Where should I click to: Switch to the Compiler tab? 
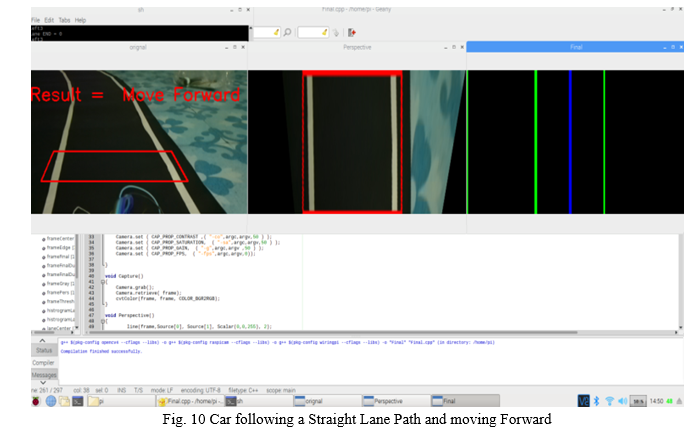(44, 363)
